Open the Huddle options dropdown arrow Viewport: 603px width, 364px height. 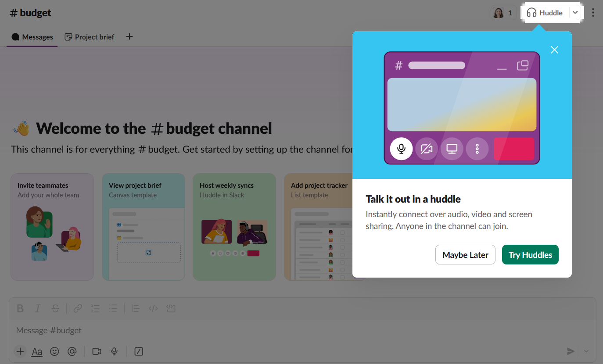(575, 13)
